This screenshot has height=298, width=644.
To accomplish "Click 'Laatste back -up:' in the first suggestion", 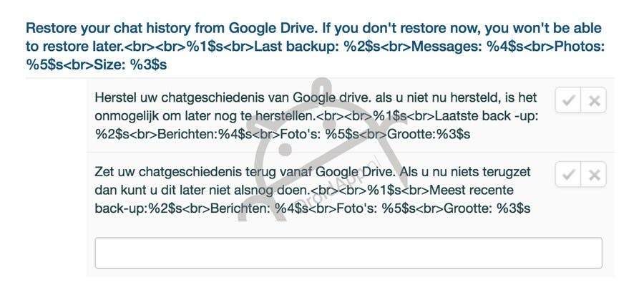I will pyautogui.click(x=487, y=116).
